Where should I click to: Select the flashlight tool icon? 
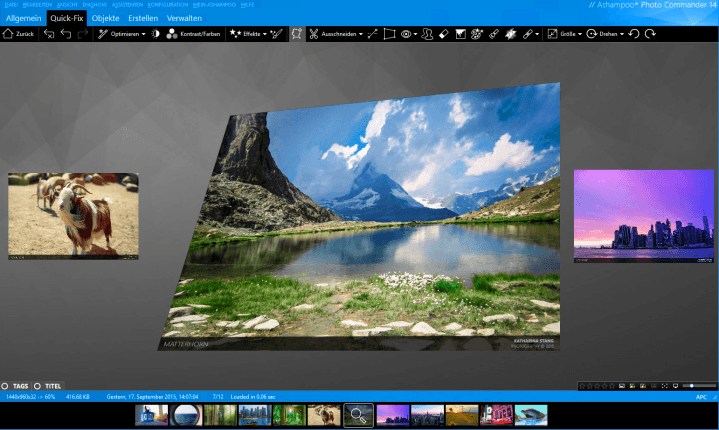494,34
